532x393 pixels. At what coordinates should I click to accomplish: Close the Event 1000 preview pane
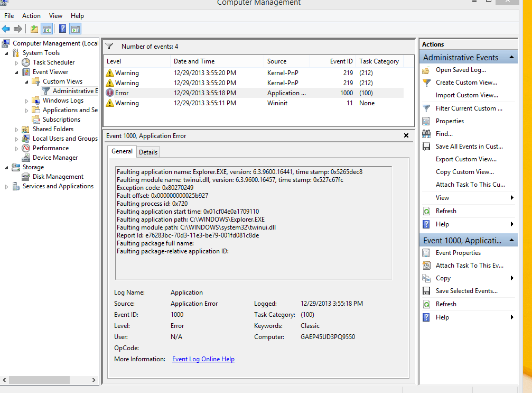406,135
